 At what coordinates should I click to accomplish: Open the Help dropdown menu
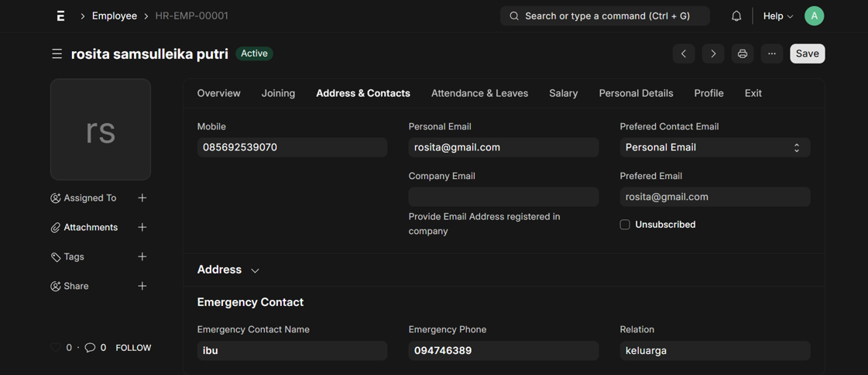pos(777,16)
